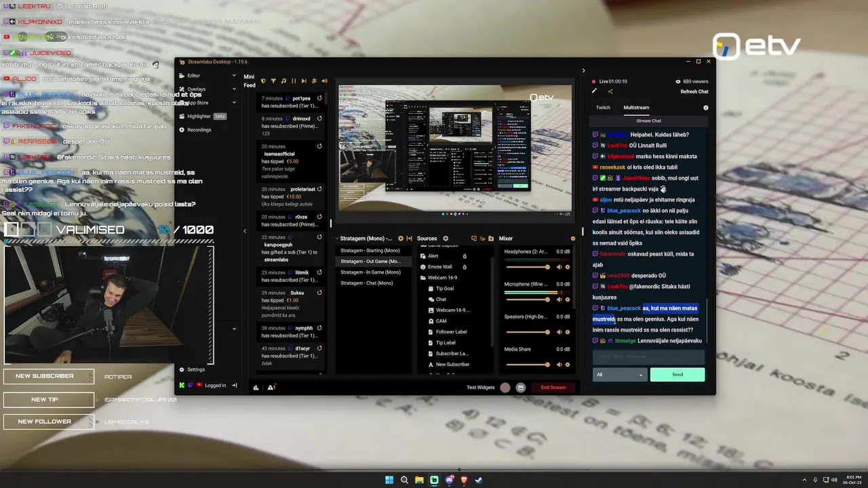Adjust the Media Share volume slider

528,365
